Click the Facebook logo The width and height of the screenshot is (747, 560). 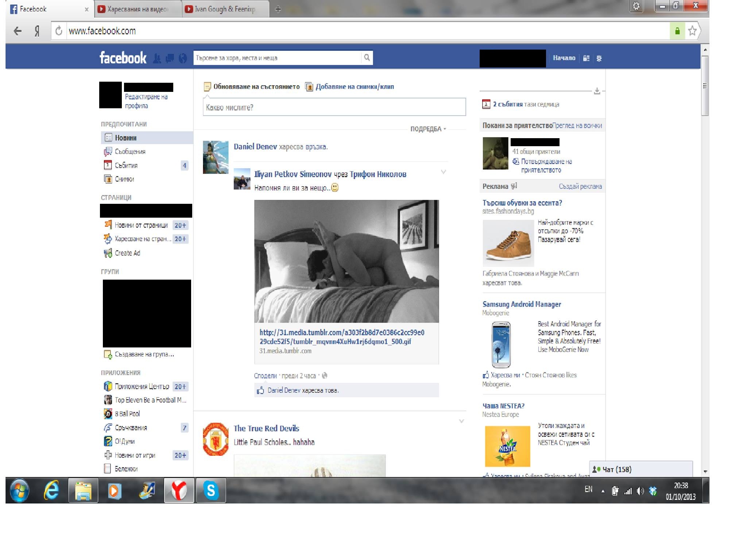[123, 58]
